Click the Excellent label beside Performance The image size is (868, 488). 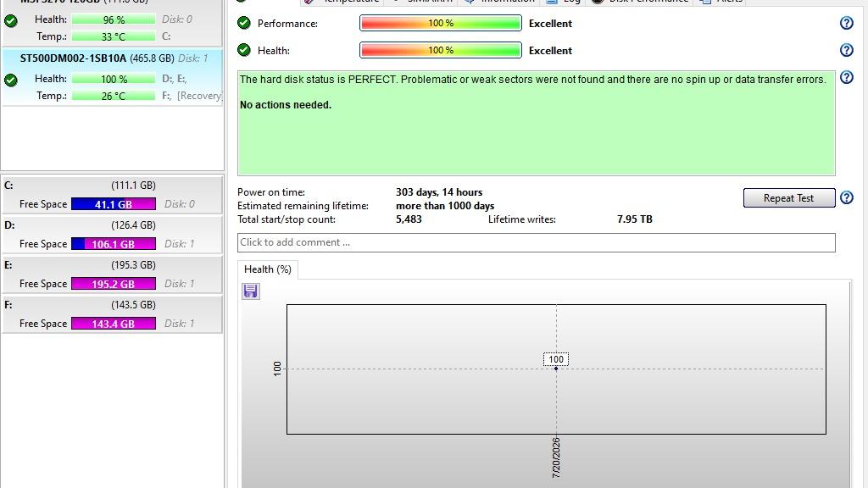click(550, 23)
